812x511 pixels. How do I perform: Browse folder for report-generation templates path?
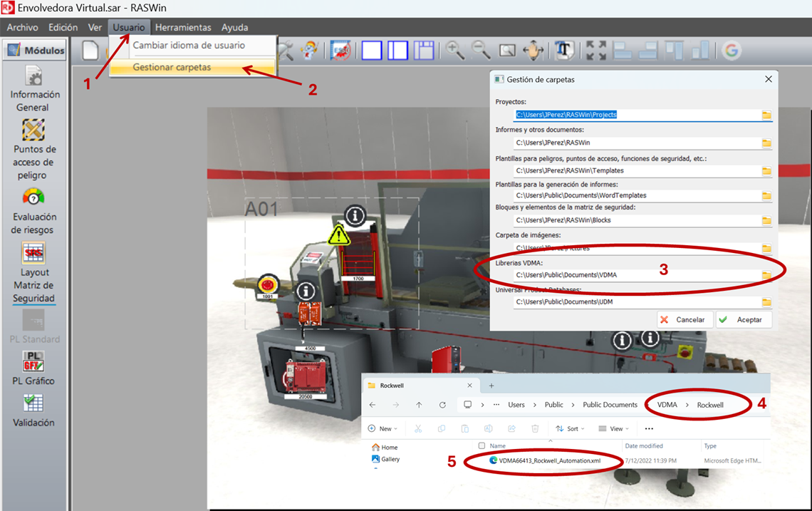(766, 195)
